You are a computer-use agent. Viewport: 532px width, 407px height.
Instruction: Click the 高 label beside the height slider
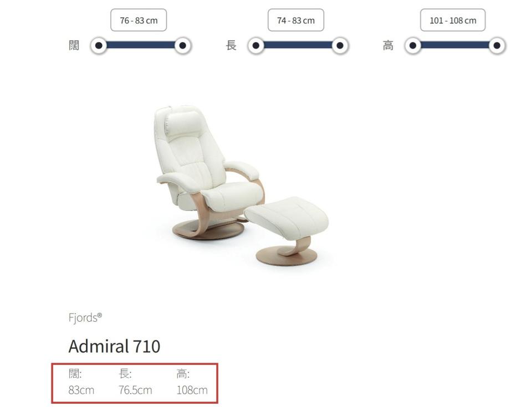click(x=388, y=45)
